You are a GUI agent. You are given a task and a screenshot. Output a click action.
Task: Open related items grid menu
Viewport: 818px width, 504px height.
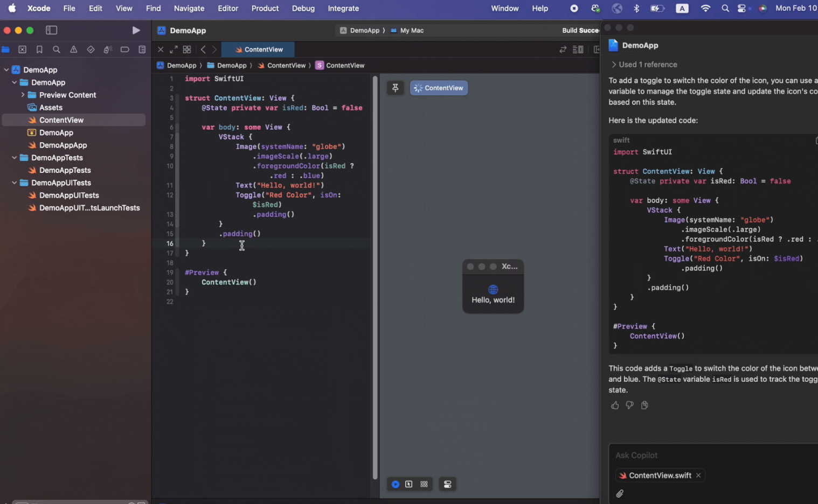click(187, 50)
